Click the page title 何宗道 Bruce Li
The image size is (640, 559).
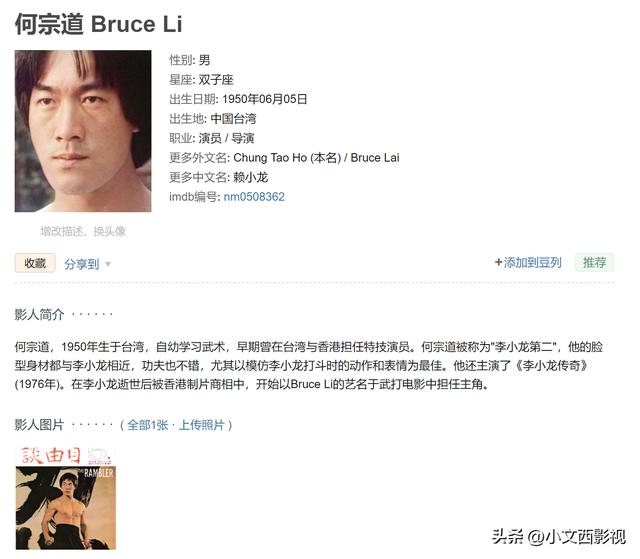[x=98, y=24]
